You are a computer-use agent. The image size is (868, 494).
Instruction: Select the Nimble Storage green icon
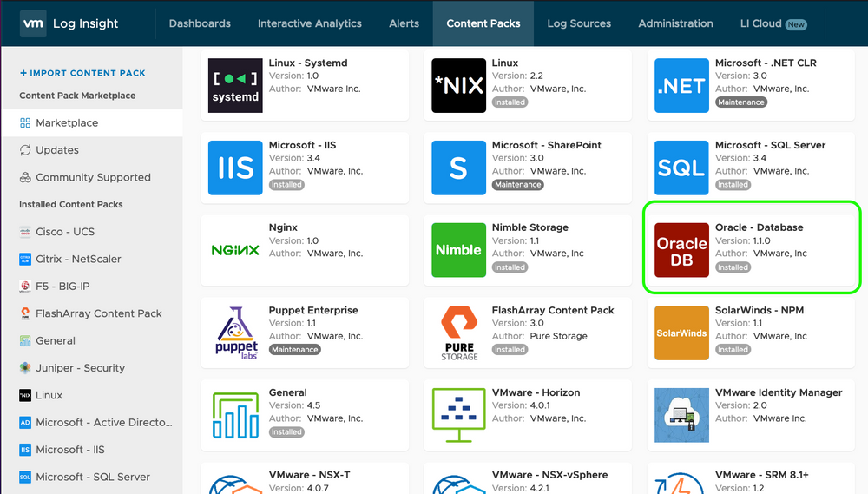click(x=458, y=251)
